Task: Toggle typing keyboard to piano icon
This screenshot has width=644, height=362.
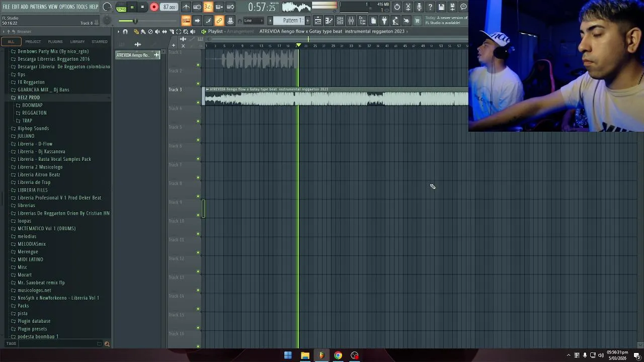Action: 186,21
